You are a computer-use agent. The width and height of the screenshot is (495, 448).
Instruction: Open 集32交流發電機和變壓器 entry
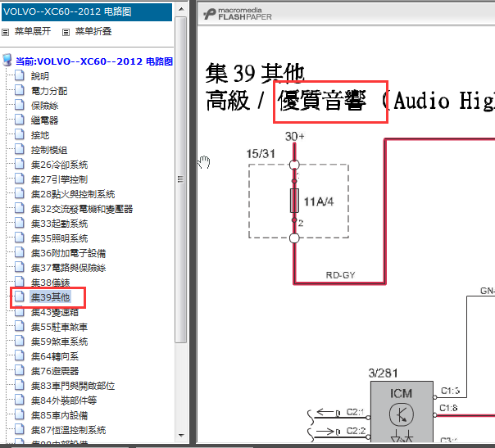82,209
